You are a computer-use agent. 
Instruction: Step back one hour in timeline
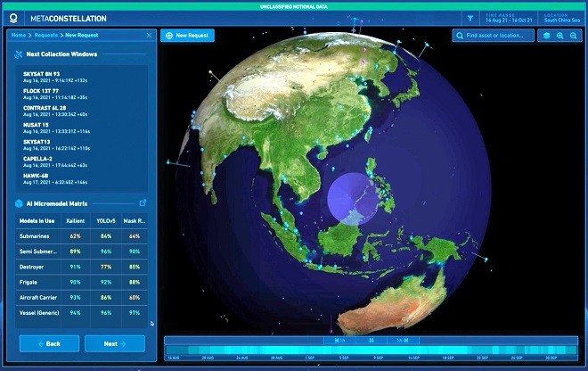pyautogui.click(x=339, y=341)
